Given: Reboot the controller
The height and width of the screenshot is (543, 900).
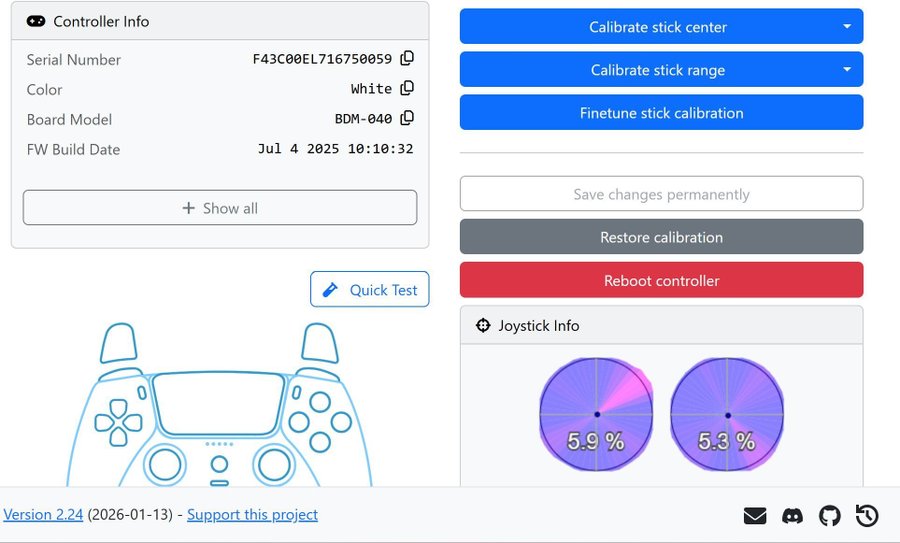Looking at the screenshot, I should pyautogui.click(x=661, y=281).
